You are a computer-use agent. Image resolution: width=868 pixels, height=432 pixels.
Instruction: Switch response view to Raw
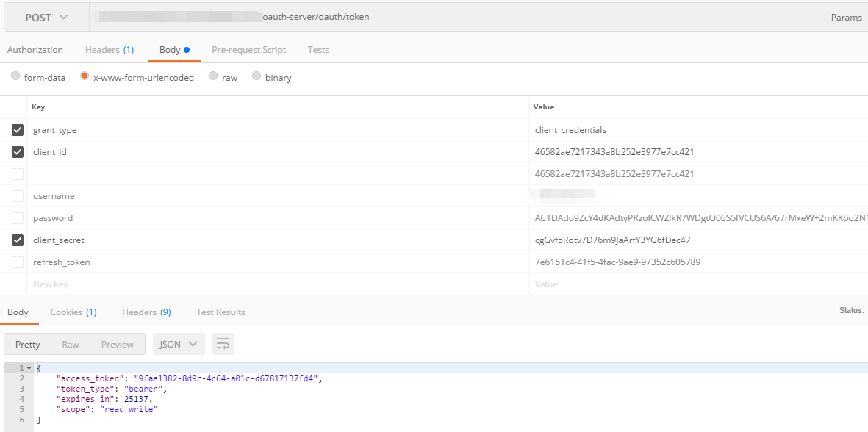click(x=71, y=344)
